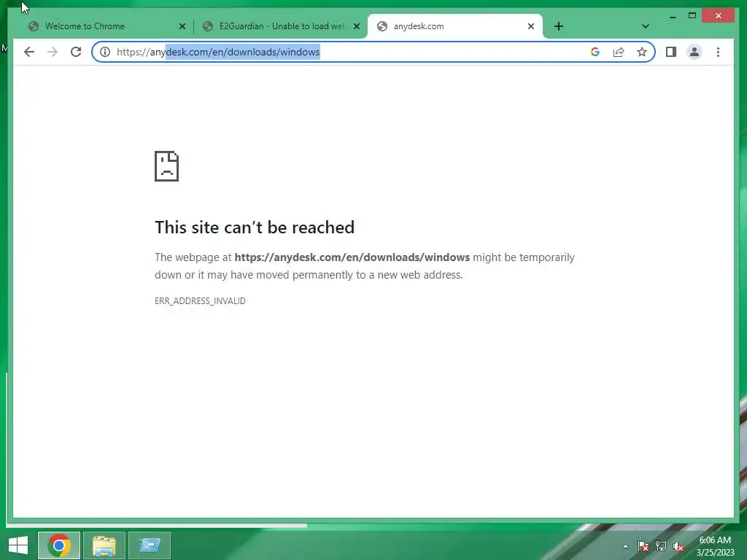Click the grayed forward navigation arrow
The width and height of the screenshot is (747, 560).
53,52
